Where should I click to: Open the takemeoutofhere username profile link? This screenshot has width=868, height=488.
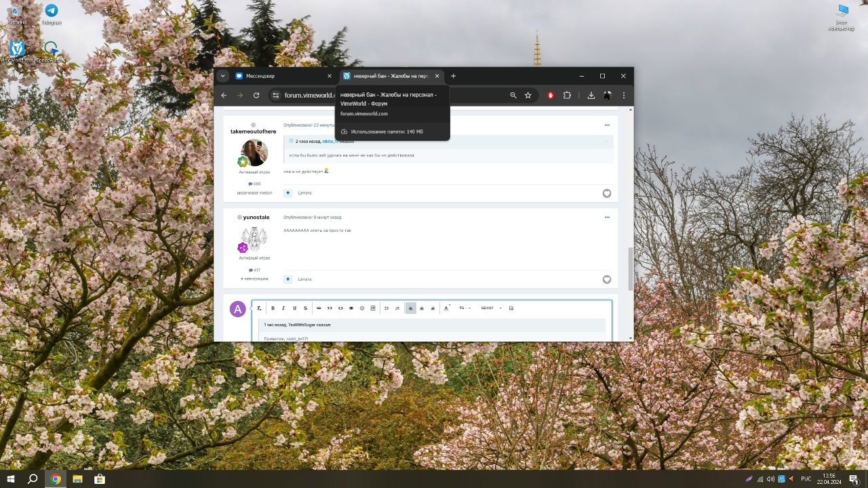coord(254,131)
